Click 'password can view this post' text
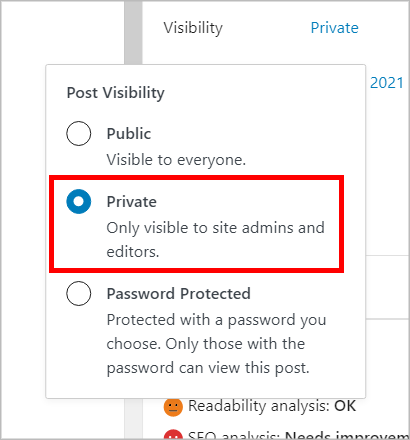The width and height of the screenshot is (410, 440). point(208,368)
